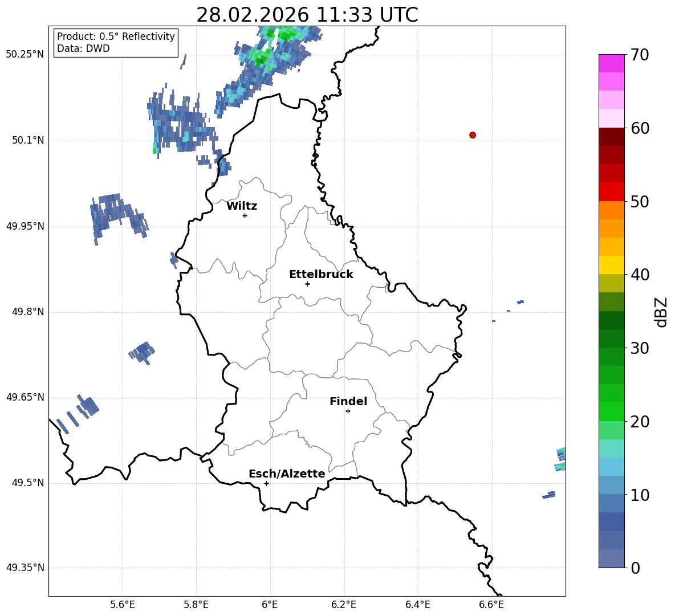Click the olive colorbar swatch below 40
Image resolution: width=675 pixels, height=616 pixels.
(612, 283)
